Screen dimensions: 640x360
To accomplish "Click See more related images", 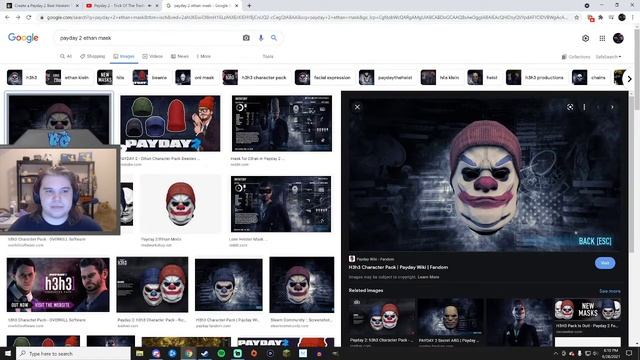I will tap(610, 291).
